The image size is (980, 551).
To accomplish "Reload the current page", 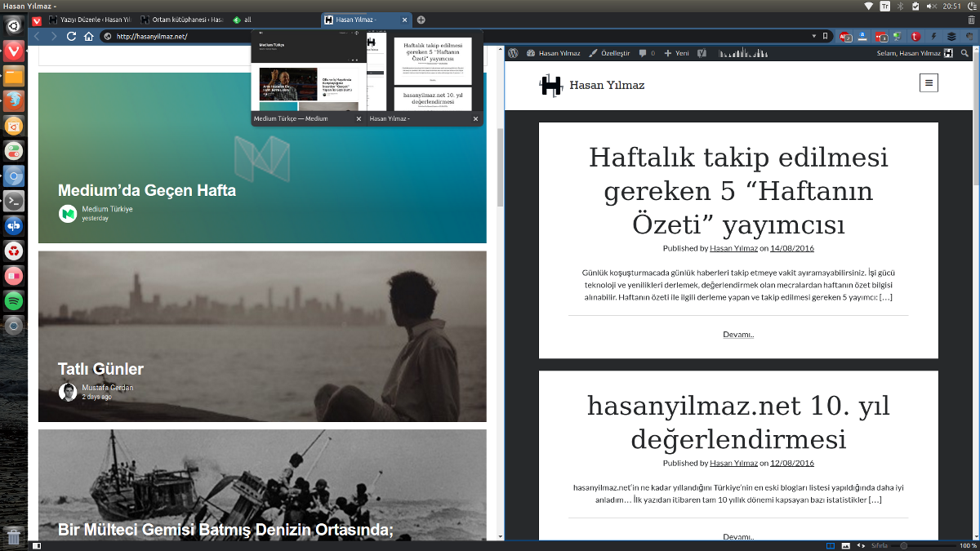I will pyautogui.click(x=72, y=36).
